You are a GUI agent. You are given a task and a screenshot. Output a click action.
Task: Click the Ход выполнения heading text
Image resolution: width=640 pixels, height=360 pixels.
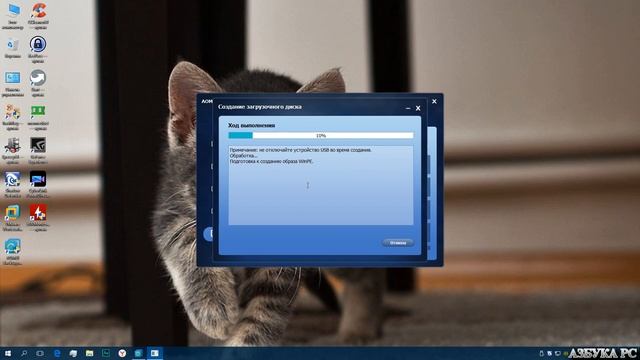coord(251,125)
